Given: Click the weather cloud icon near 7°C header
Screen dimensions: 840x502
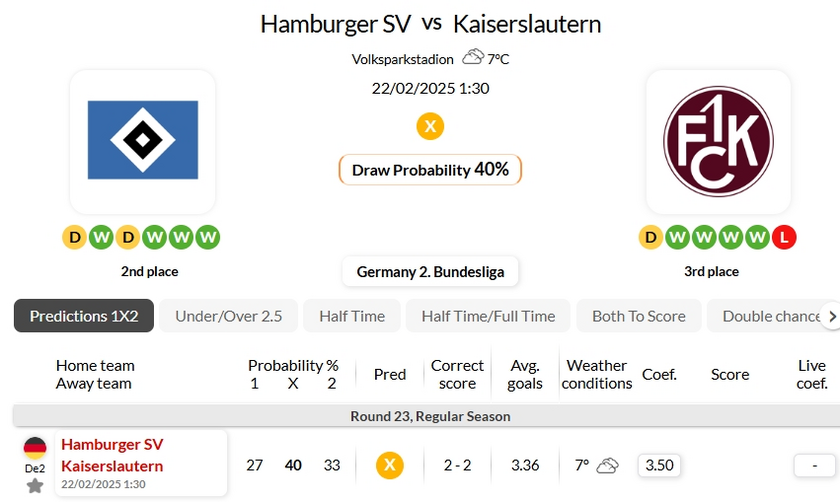Looking at the screenshot, I should tap(473, 57).
